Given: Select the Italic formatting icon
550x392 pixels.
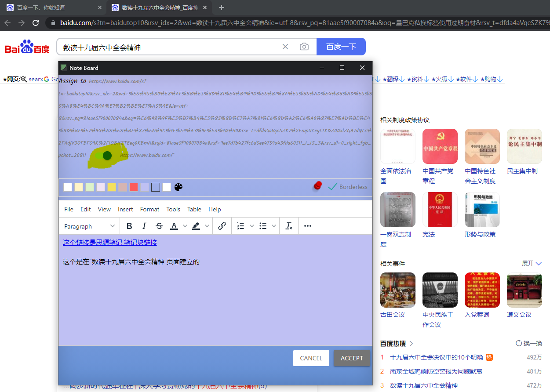Looking at the screenshot, I should [144, 225].
